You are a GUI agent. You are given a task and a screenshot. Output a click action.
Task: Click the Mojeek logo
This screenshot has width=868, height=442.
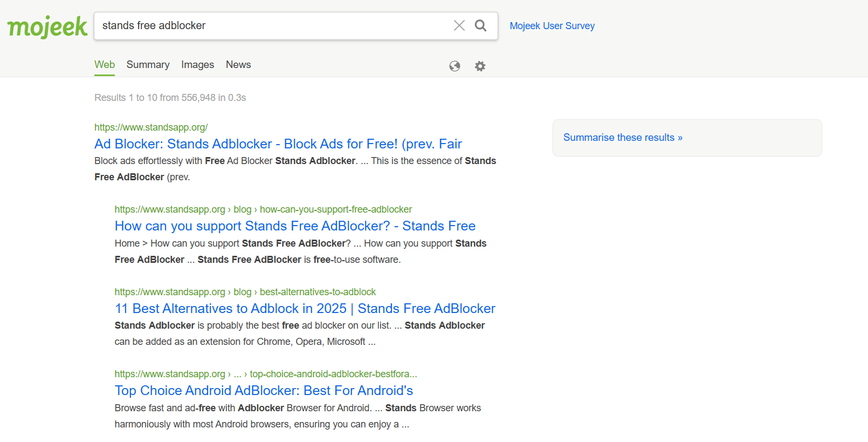[x=47, y=26]
